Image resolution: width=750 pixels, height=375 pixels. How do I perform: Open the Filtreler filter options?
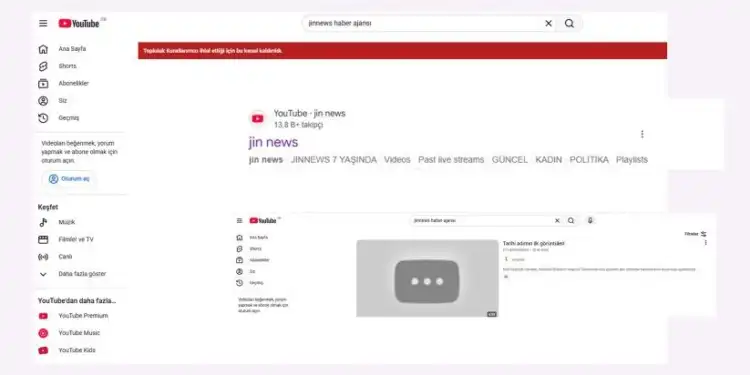tap(695, 234)
